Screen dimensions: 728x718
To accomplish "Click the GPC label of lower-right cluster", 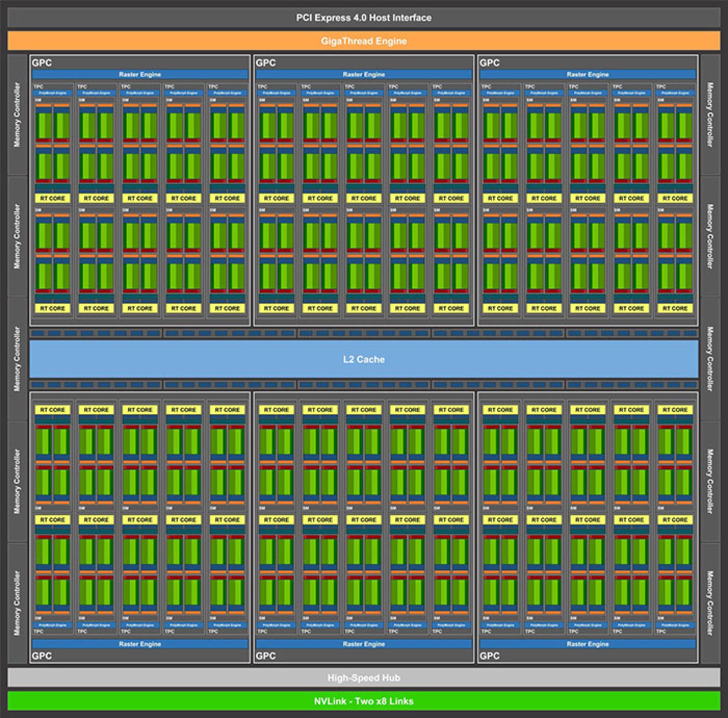I will (x=490, y=656).
